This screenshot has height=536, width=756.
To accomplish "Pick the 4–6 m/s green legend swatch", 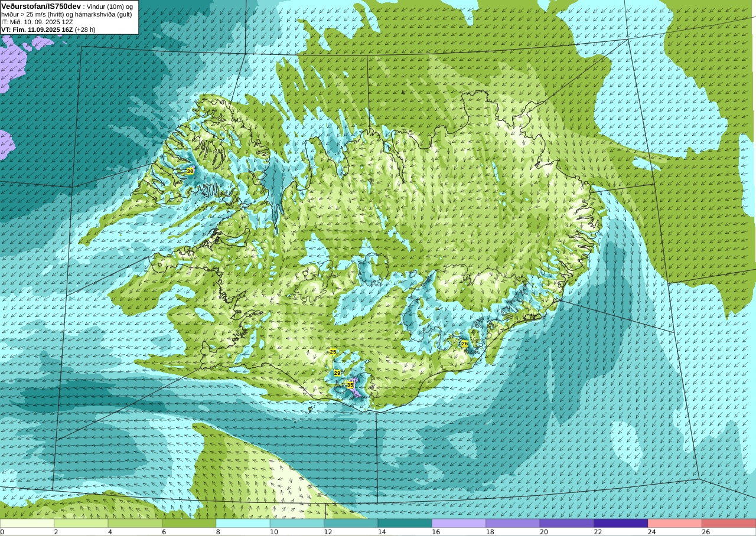I will [135, 523].
